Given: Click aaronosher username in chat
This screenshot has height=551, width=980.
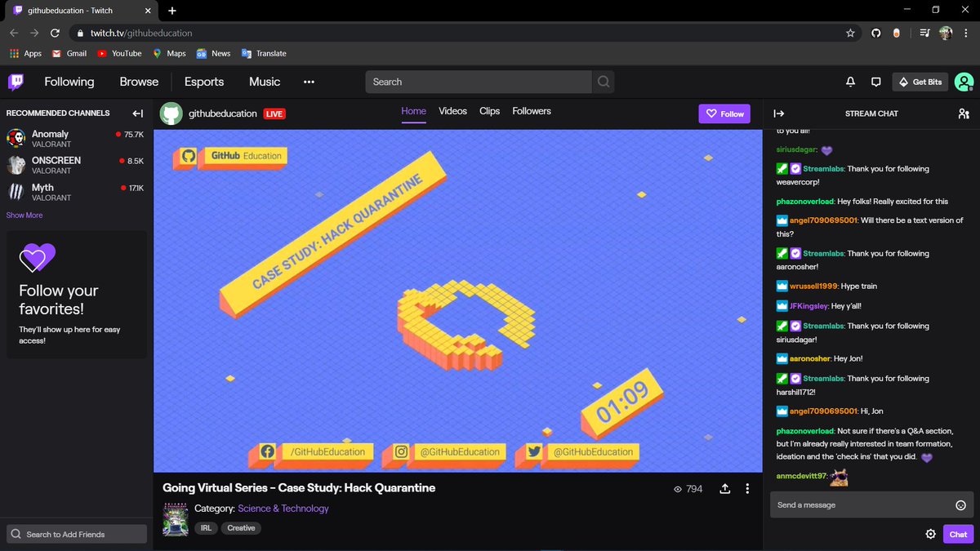Looking at the screenshot, I should tap(809, 358).
